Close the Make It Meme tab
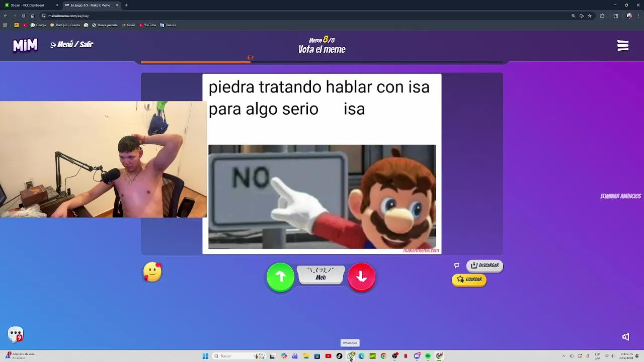Image resolution: width=644 pixels, height=362 pixels. point(117,5)
